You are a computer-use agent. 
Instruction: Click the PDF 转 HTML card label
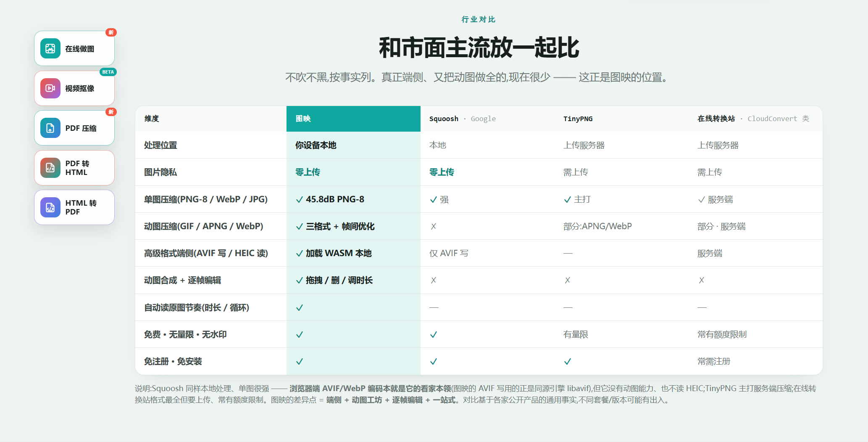tap(77, 168)
